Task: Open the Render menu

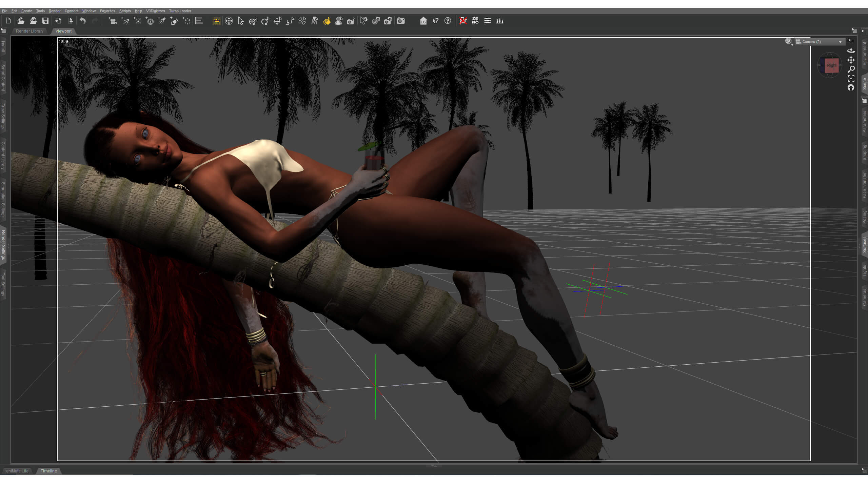Action: point(55,11)
